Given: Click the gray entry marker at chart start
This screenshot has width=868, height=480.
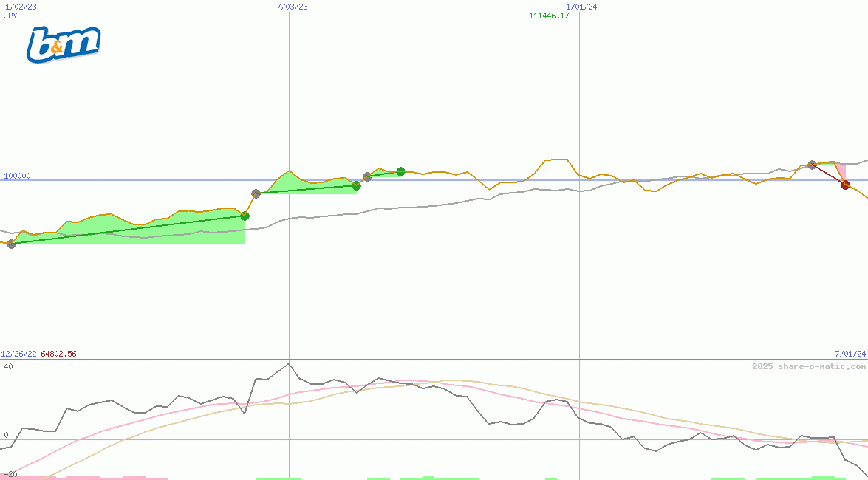Looking at the screenshot, I should (11, 244).
